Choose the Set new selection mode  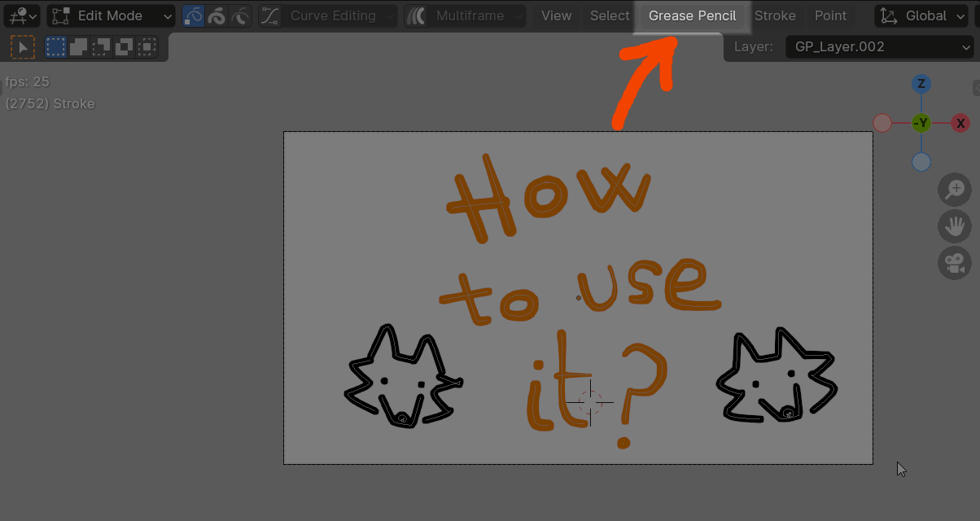click(55, 47)
